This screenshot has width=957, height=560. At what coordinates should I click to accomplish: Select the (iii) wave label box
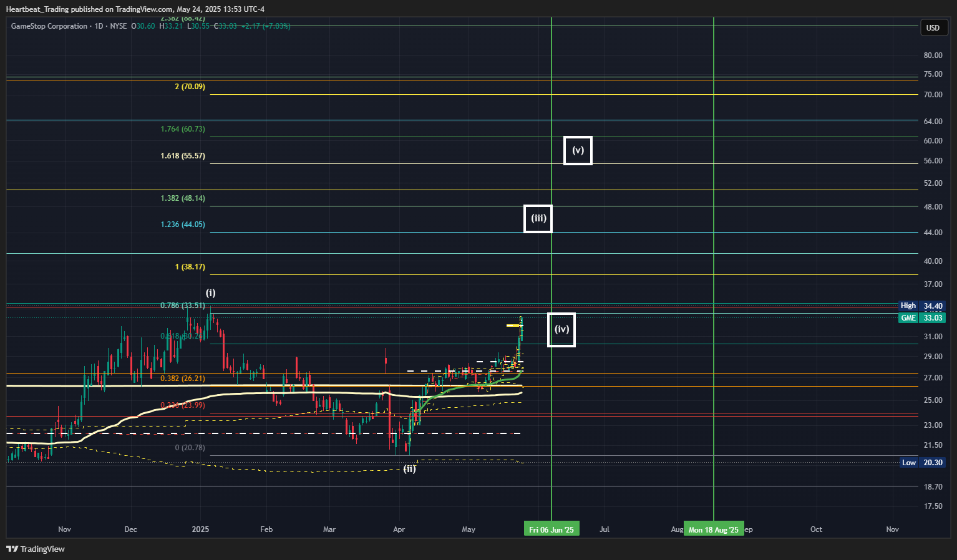pos(538,218)
